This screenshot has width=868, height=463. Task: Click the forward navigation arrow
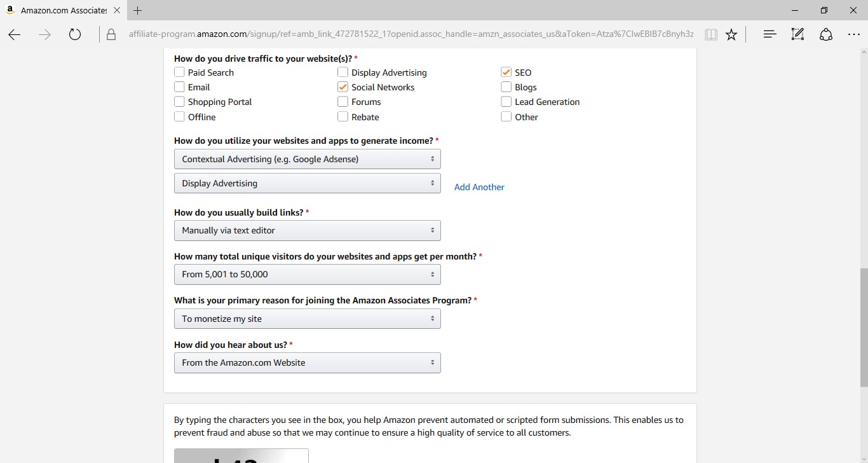pyautogui.click(x=44, y=34)
